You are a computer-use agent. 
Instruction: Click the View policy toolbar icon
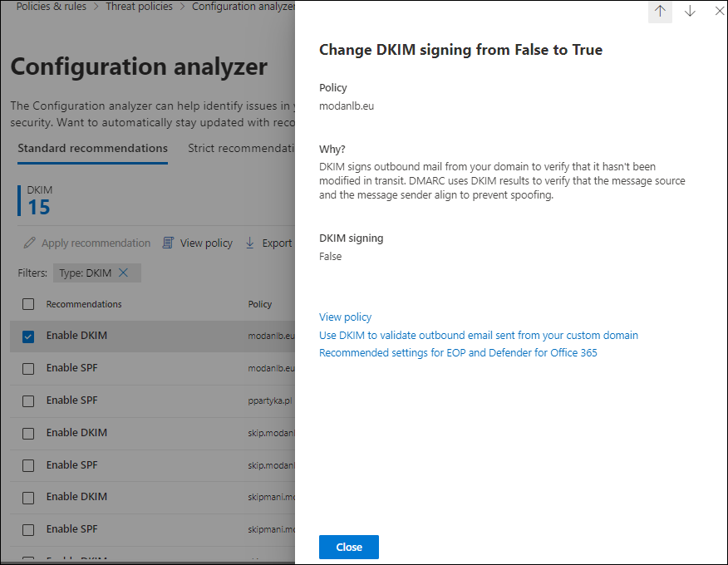(x=169, y=243)
